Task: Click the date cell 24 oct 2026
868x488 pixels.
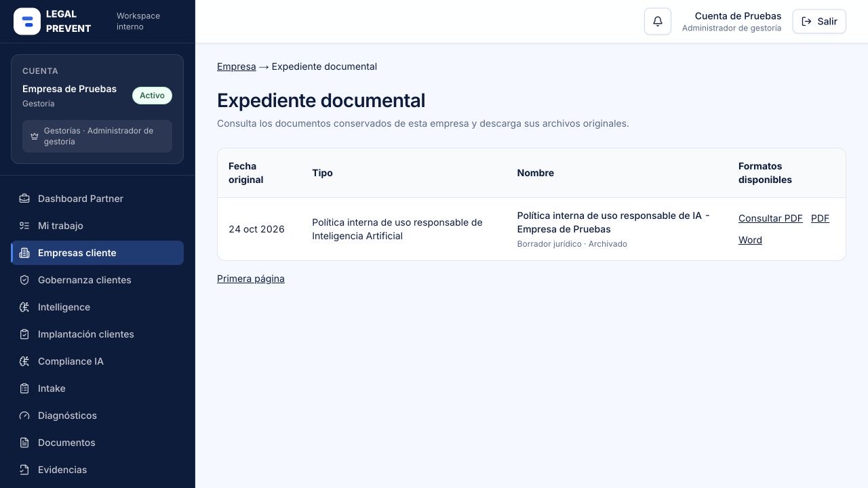Action: pos(256,229)
